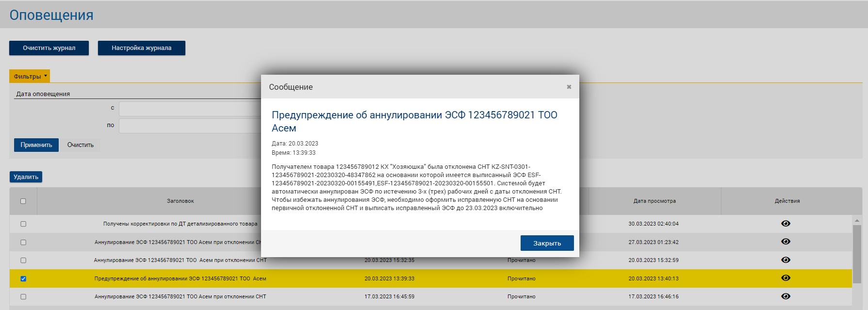Check the ДТ corrections row checkbox

(x=23, y=224)
